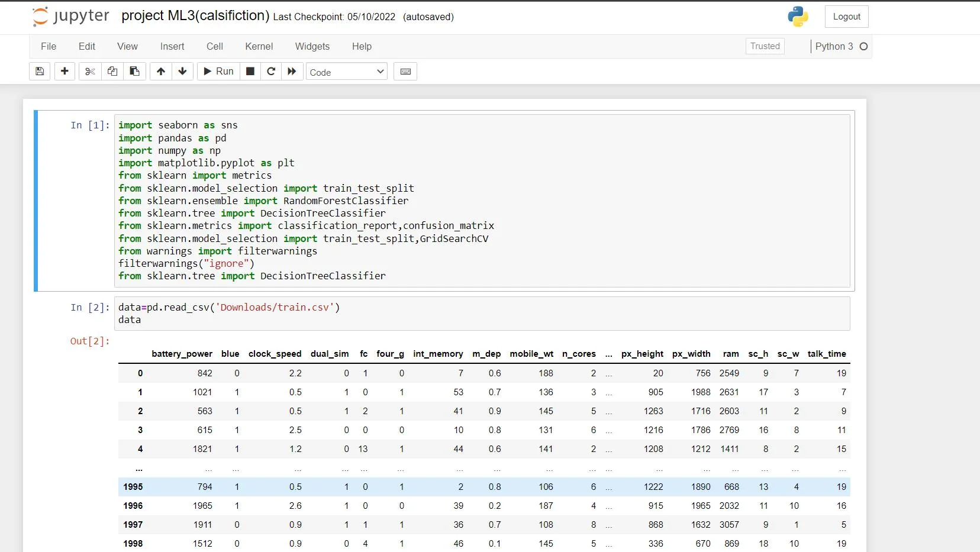This screenshot has width=980, height=552.
Task: Paste cells below icon
Action: tap(135, 72)
